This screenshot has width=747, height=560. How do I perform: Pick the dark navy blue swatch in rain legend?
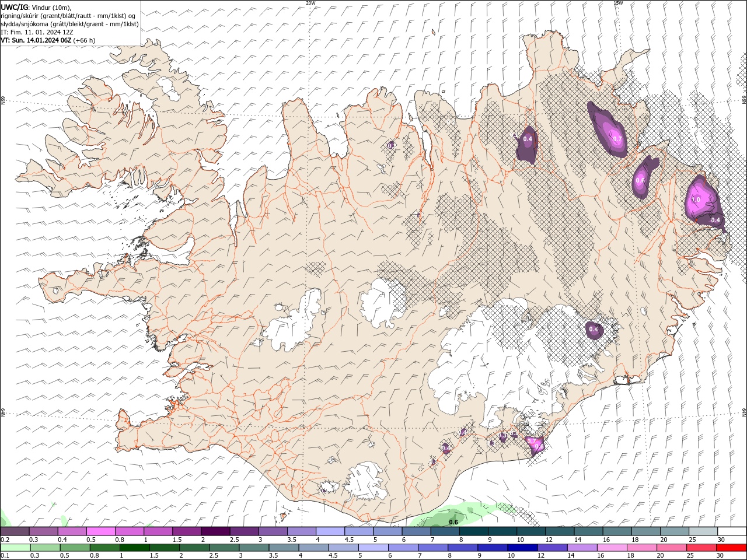coord(522,548)
